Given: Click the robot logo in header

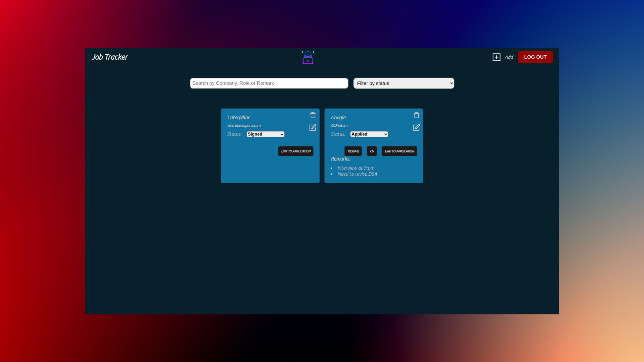Looking at the screenshot, I should (308, 57).
